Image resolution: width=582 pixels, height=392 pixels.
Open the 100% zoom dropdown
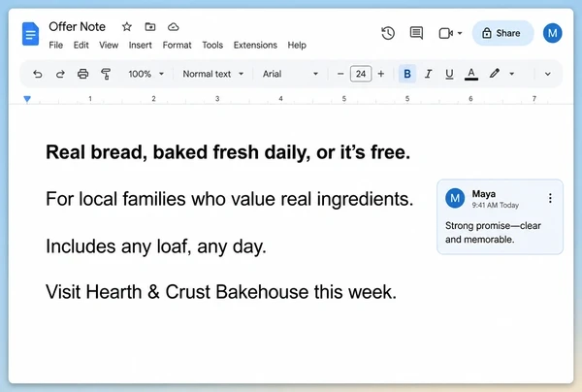click(x=145, y=74)
